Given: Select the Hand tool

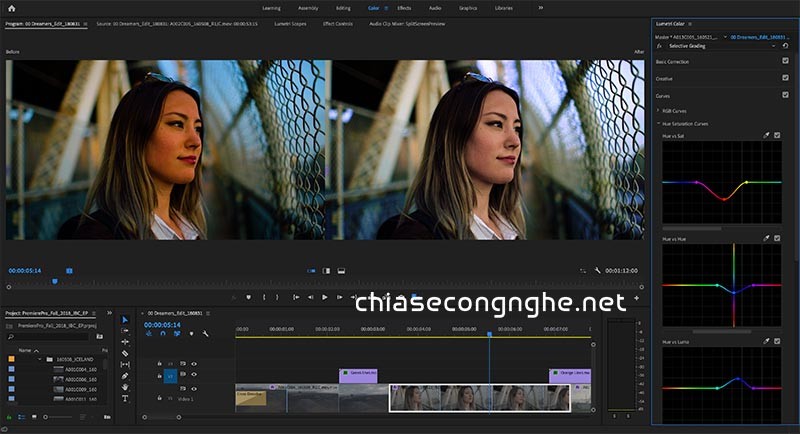Looking at the screenshot, I should tap(125, 386).
